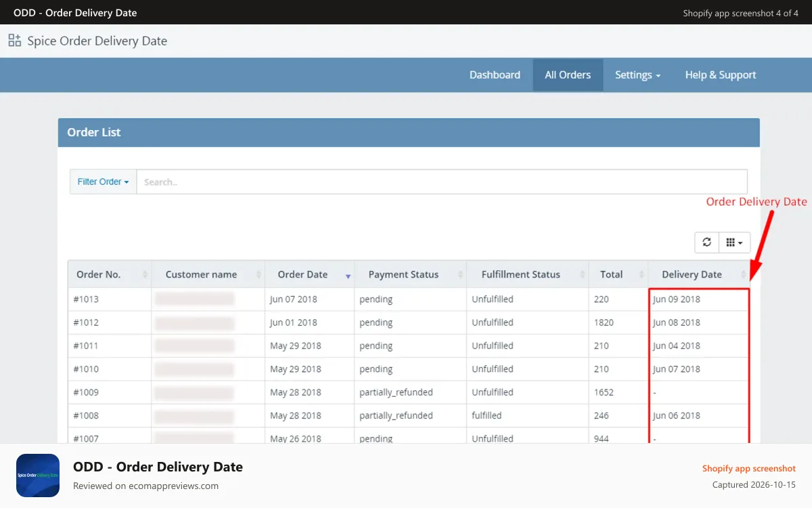The image size is (812, 508).
Task: Click the fulfilled status of order #1008
Action: tap(487, 415)
